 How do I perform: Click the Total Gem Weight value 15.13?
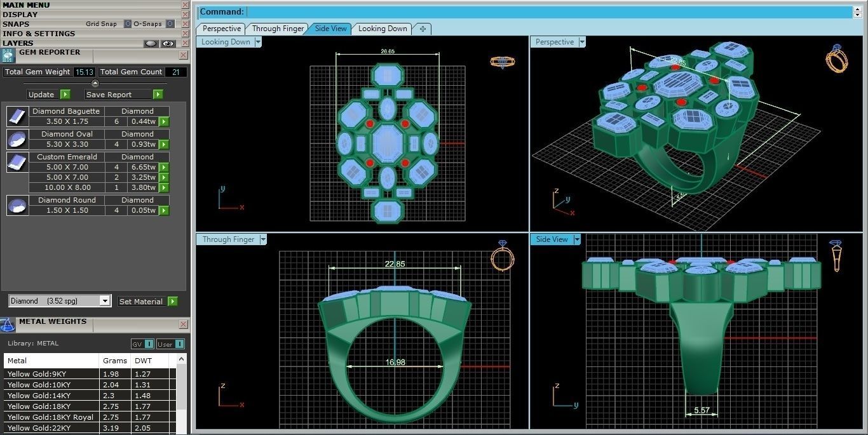pos(84,72)
